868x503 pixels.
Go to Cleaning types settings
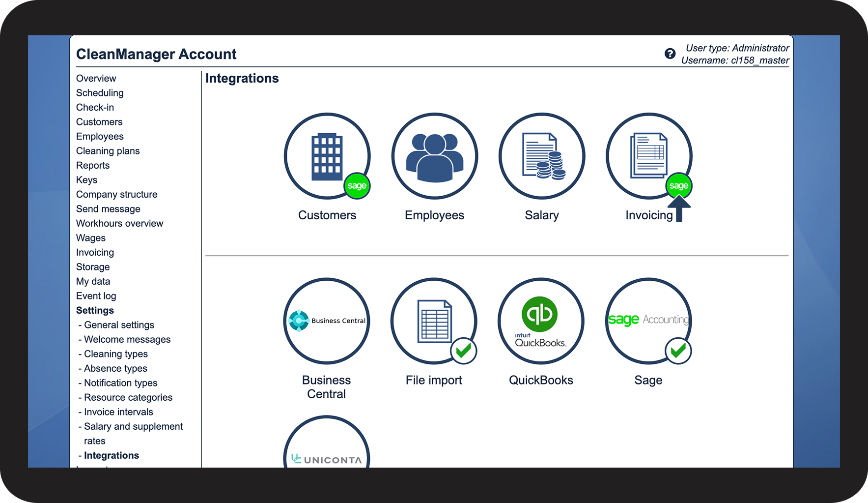pyautogui.click(x=116, y=354)
